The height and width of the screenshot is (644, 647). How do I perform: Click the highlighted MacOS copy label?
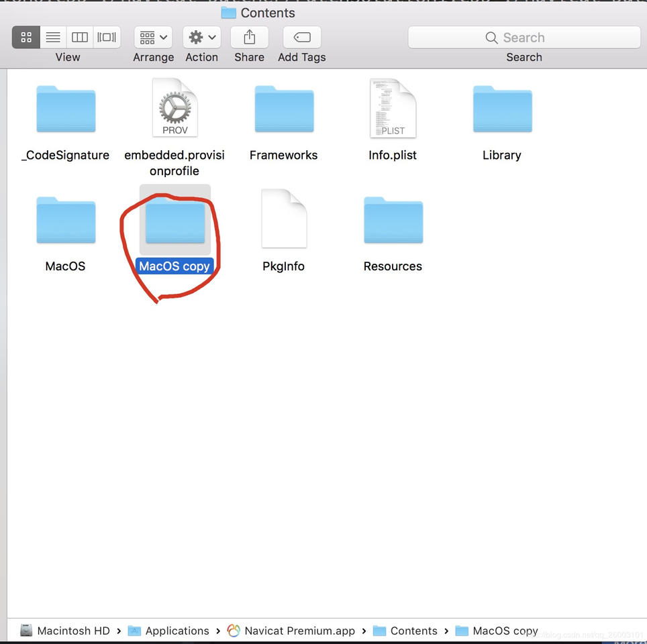(x=175, y=266)
